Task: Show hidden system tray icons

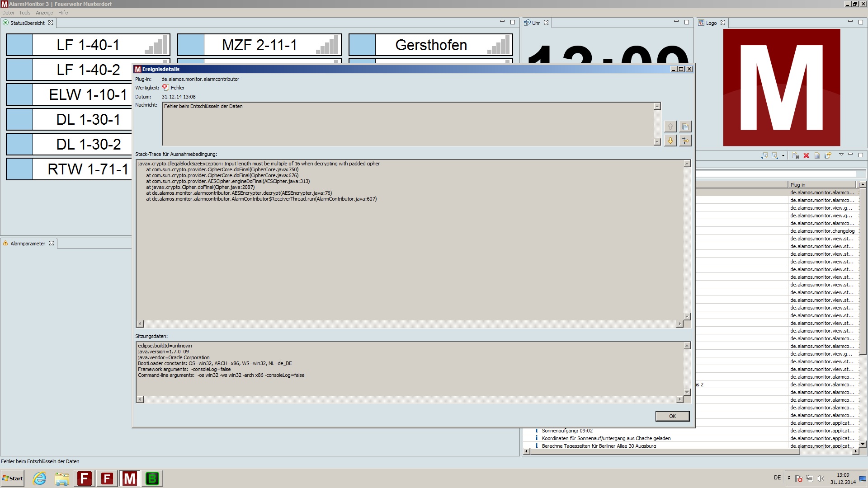Action: [789, 478]
